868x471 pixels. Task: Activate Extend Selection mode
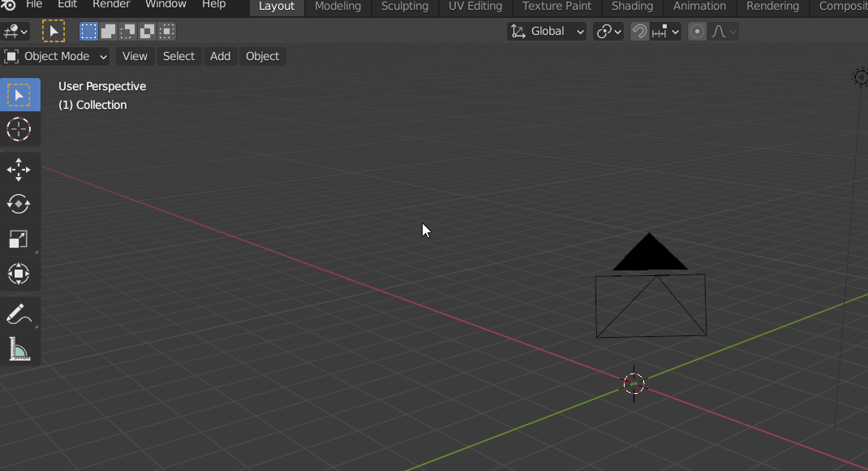click(108, 32)
